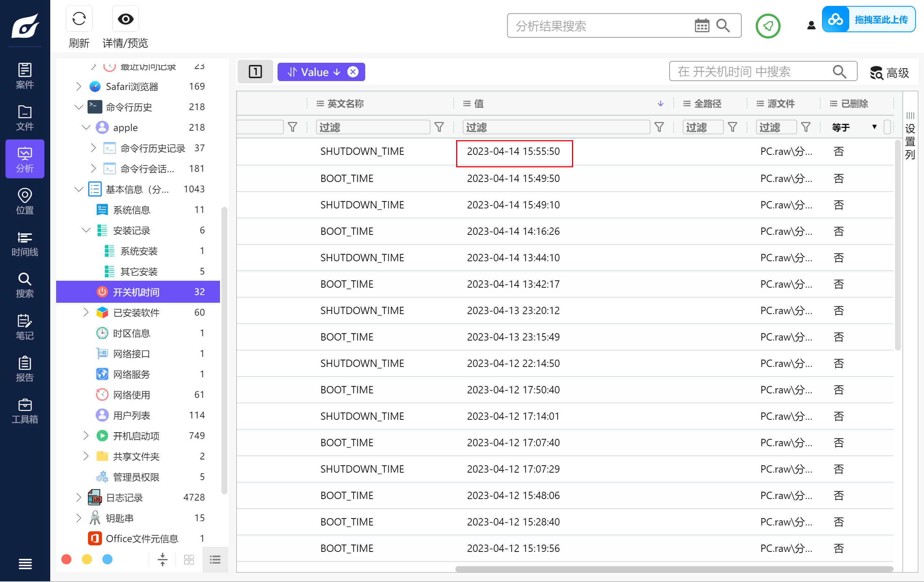Click the 高级 advanced search button
Image resolution: width=924 pixels, height=582 pixels.
point(890,72)
